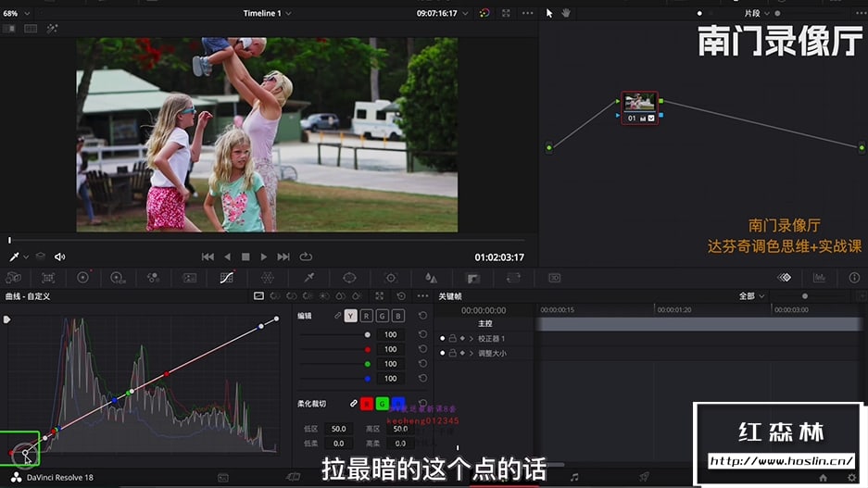The image size is (868, 488).
Task: Toggle viewer audio mute speaker
Action: point(60,257)
